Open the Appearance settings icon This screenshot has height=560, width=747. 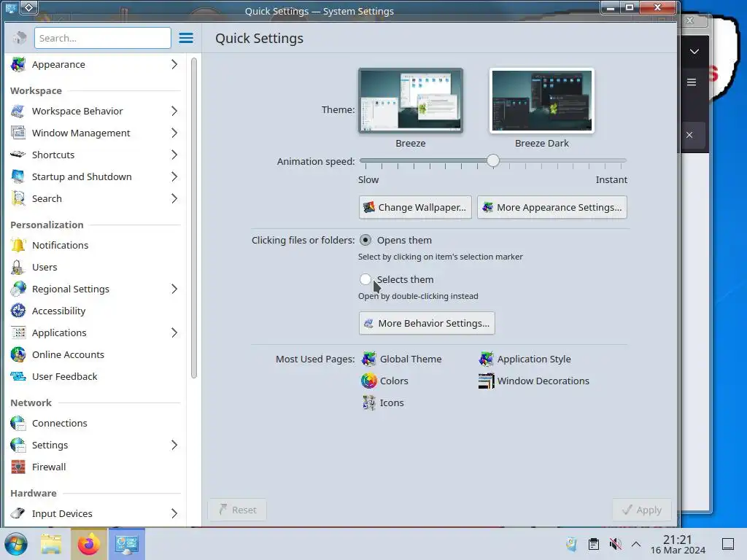point(18,64)
